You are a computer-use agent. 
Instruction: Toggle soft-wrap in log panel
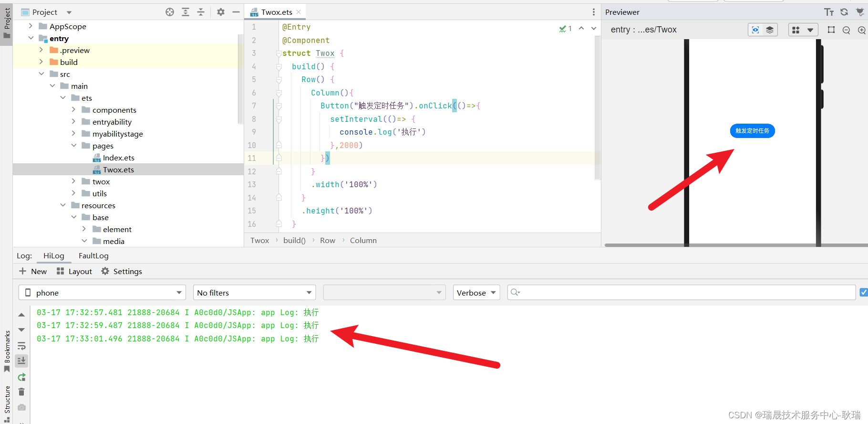coord(21,346)
